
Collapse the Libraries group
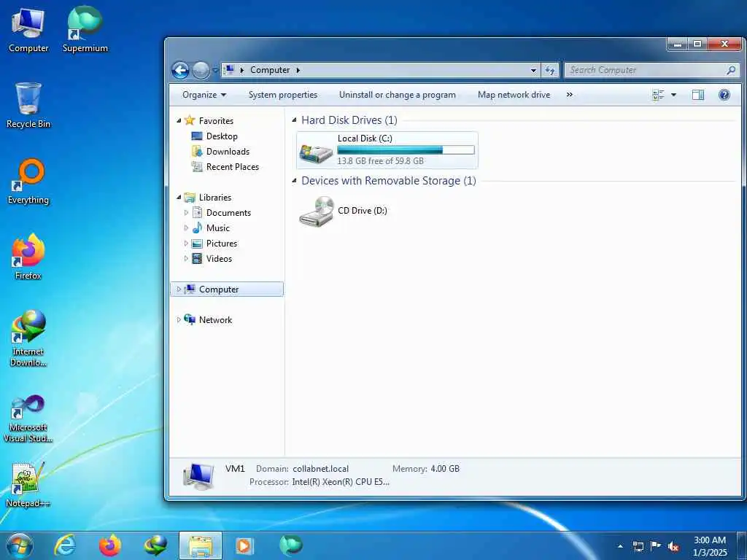tap(179, 197)
